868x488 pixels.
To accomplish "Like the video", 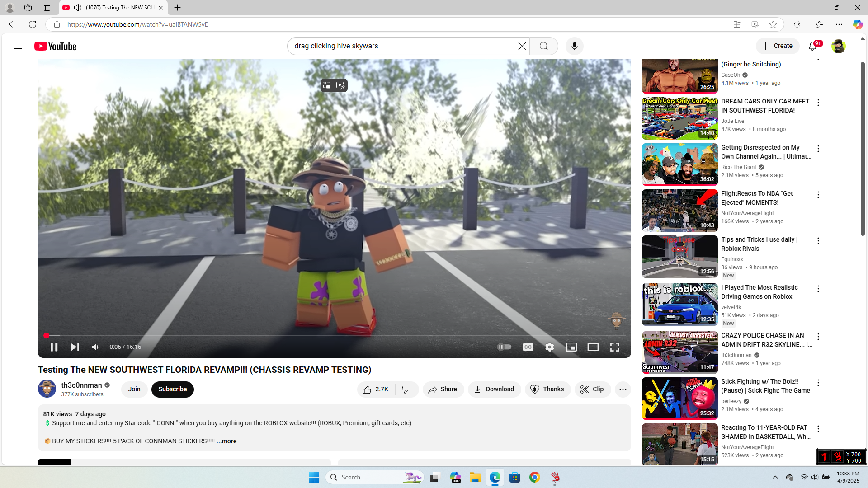I will click(x=376, y=389).
